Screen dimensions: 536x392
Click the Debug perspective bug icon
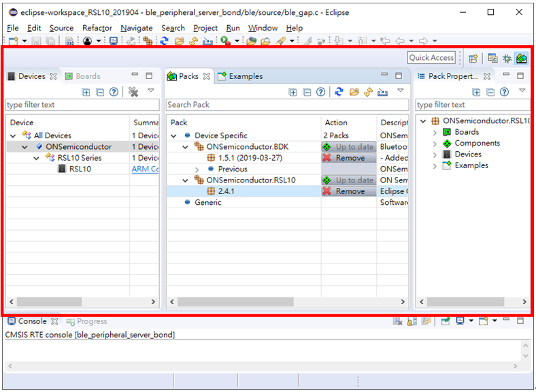coord(507,59)
